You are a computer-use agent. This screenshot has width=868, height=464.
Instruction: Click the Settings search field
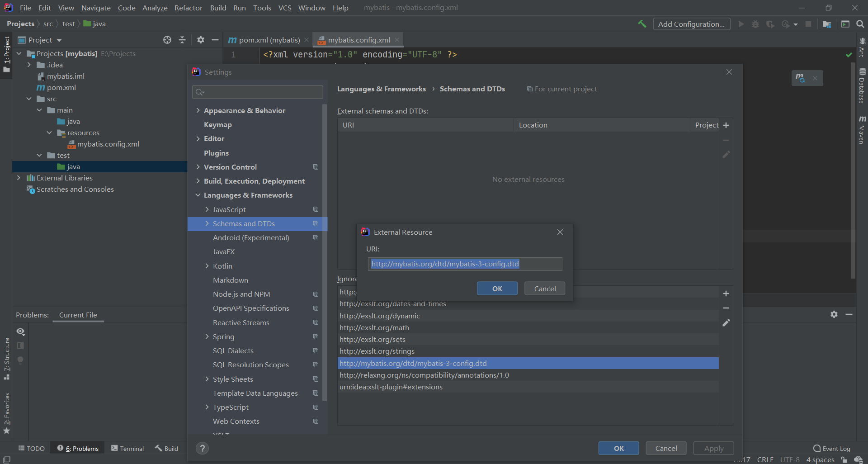pyautogui.click(x=258, y=92)
